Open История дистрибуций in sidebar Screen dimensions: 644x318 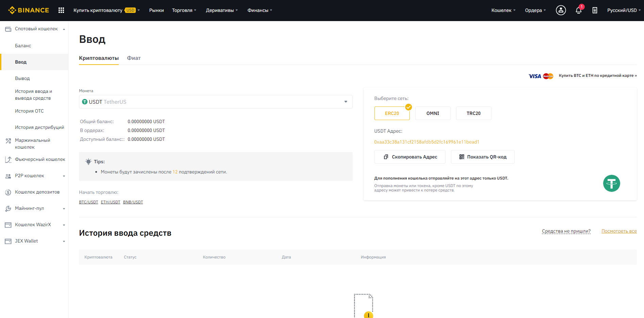click(39, 127)
